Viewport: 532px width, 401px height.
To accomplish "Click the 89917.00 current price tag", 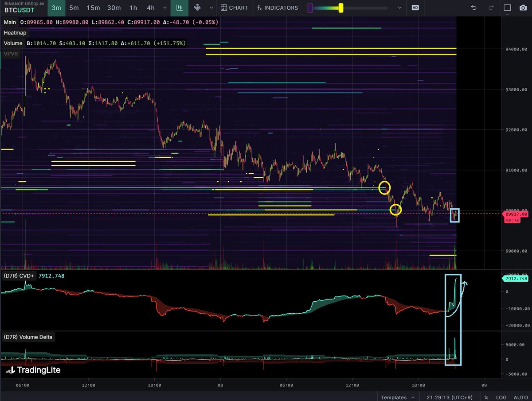I will coord(516,214).
